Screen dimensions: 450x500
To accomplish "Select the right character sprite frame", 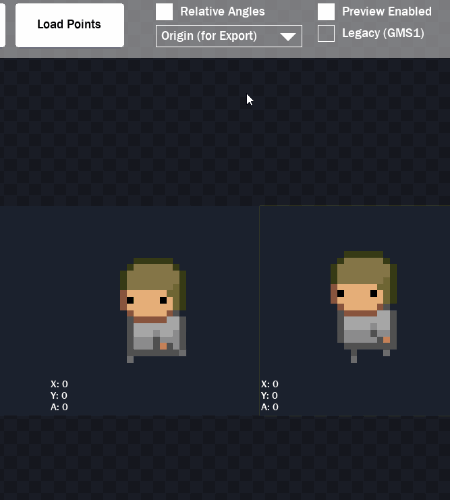I will (x=355, y=311).
